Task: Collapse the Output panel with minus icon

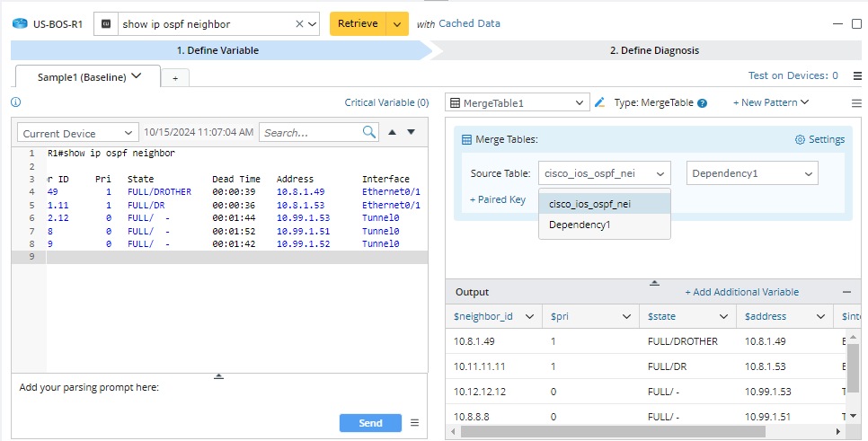Action: click(846, 292)
